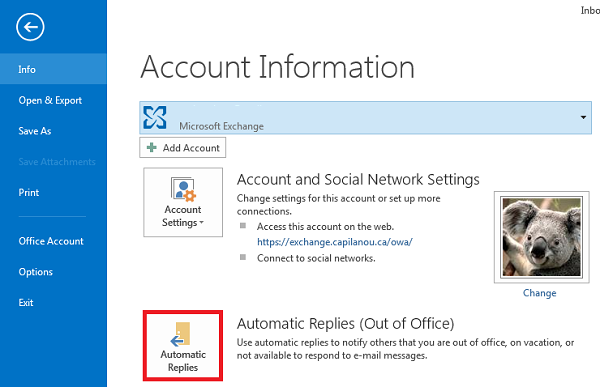Open the Automatic Replies button
600x387 pixels.
click(183, 346)
